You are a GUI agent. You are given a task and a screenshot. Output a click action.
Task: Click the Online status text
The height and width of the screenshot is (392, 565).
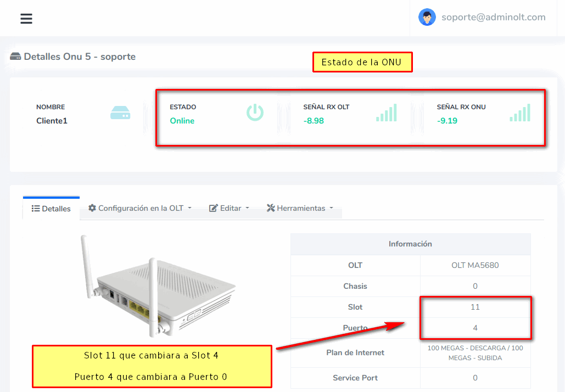pyautogui.click(x=182, y=121)
